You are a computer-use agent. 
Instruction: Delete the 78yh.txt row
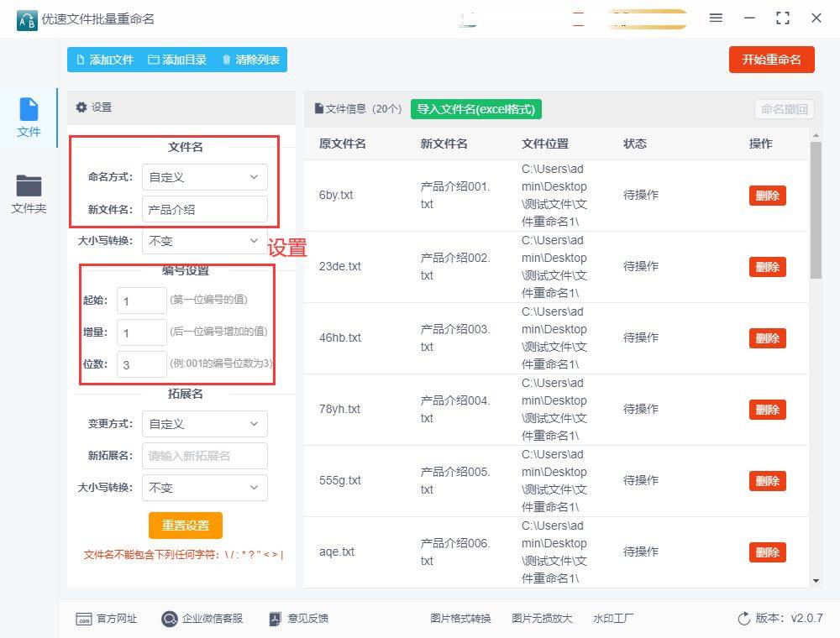767,410
